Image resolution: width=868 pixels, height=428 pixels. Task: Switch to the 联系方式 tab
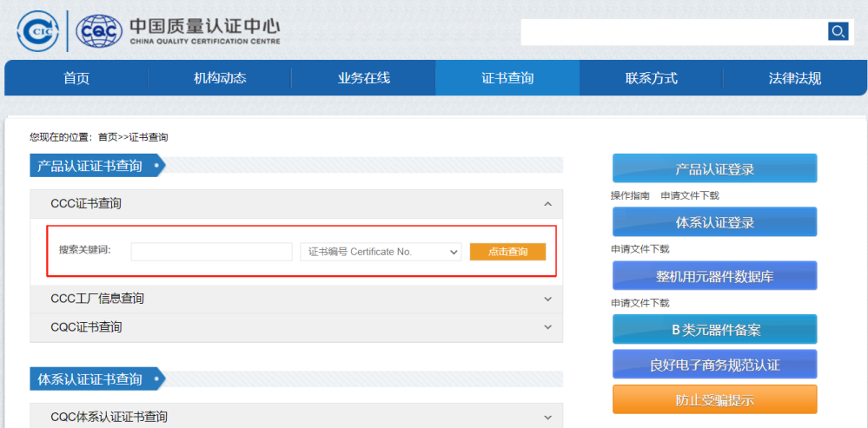pos(651,78)
